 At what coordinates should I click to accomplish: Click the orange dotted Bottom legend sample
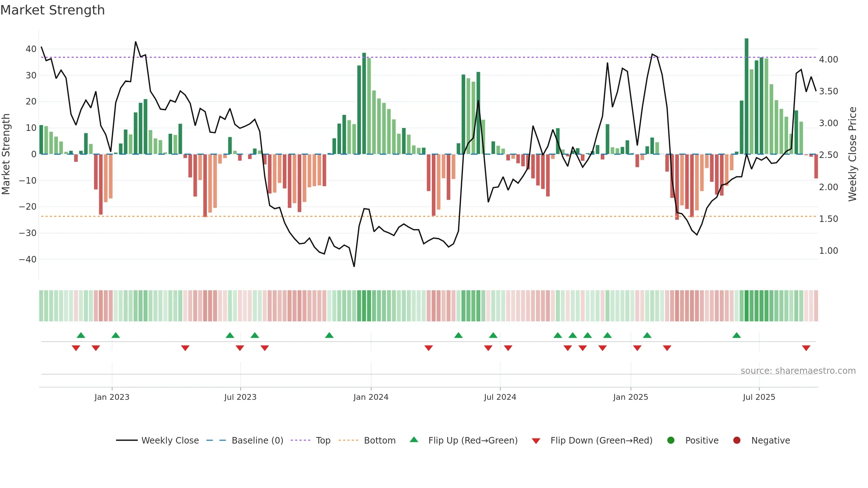[x=349, y=440]
